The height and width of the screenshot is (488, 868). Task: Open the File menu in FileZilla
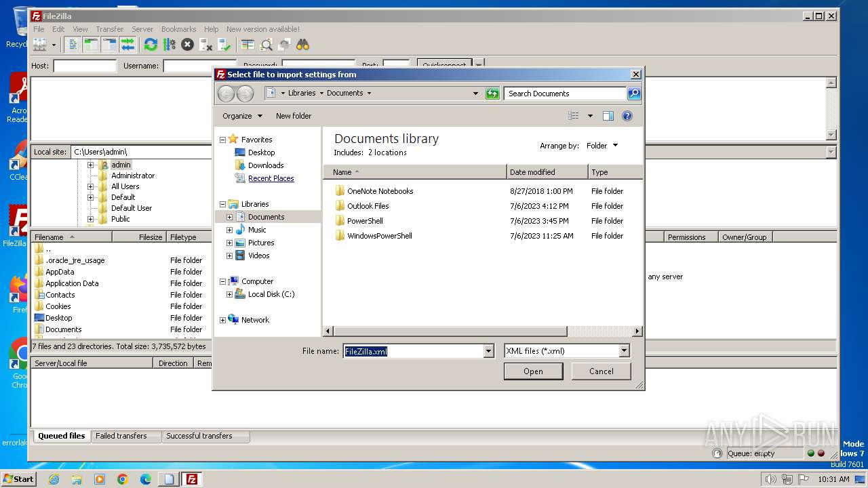(39, 29)
